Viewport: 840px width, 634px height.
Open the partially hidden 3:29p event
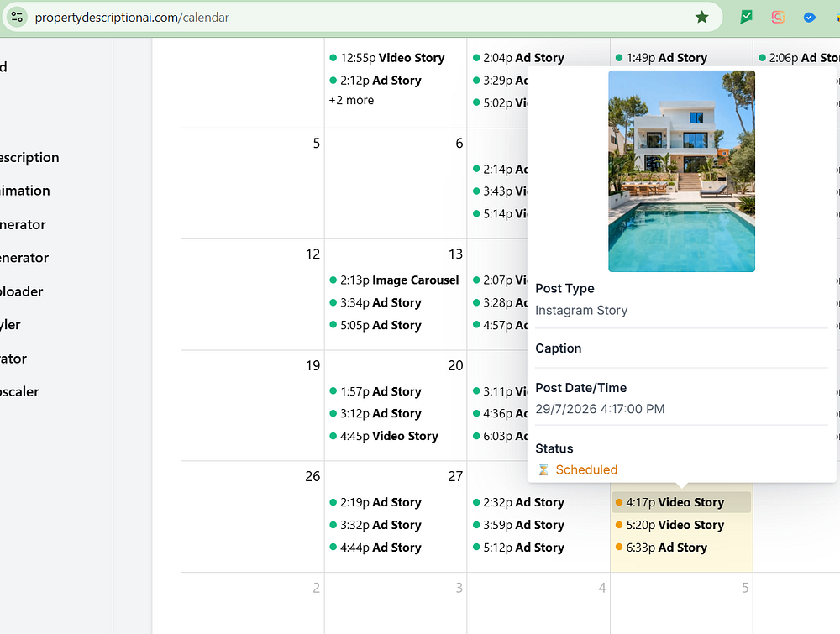[x=499, y=81]
